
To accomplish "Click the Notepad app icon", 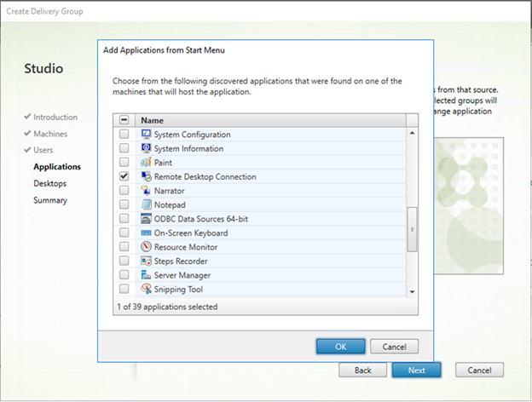I will 146,204.
